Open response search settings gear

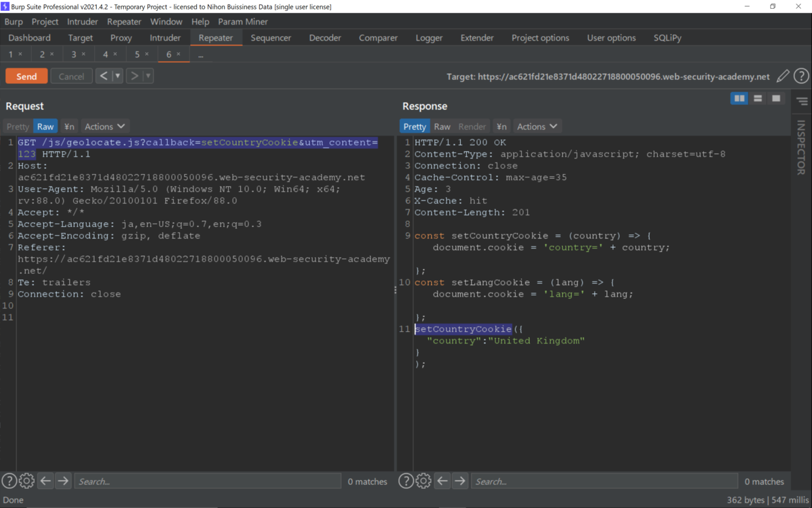point(423,481)
